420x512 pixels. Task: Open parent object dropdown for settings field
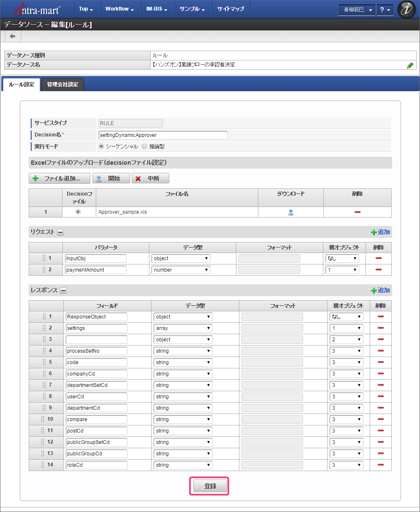346,328
